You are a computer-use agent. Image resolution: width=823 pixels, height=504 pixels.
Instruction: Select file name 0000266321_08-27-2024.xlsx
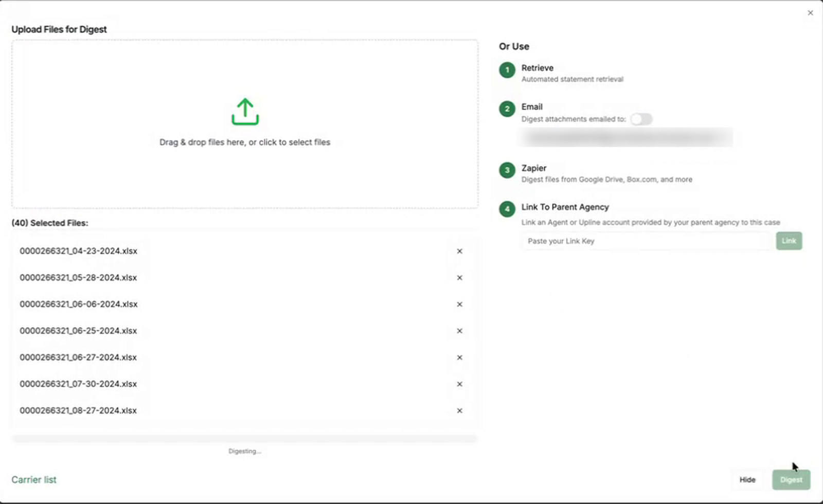(79, 410)
